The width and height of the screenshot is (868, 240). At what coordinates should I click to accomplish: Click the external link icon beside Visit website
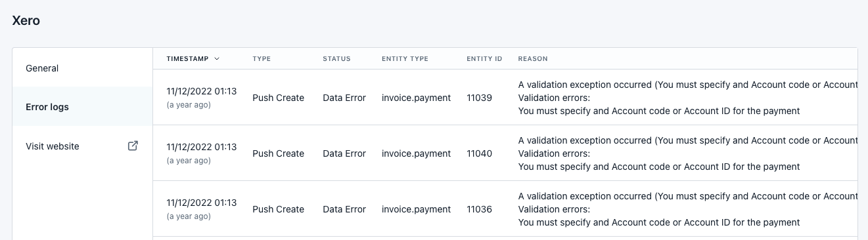[x=133, y=146]
